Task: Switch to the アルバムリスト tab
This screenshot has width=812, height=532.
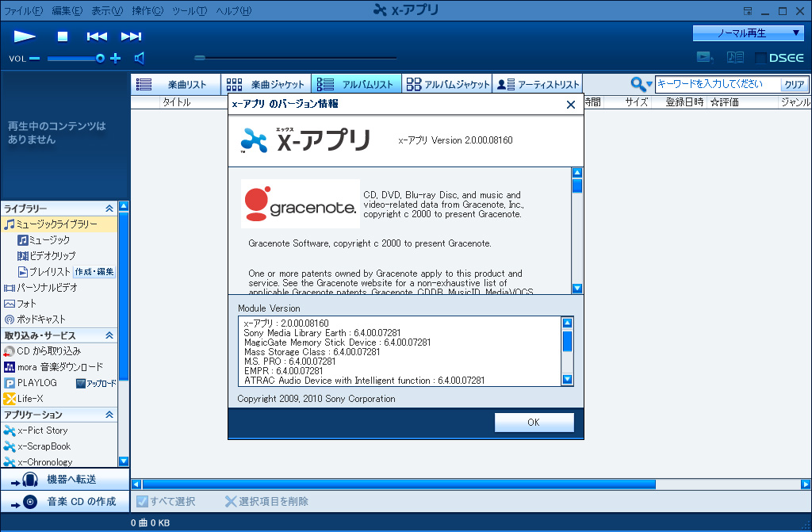Action: [x=356, y=84]
